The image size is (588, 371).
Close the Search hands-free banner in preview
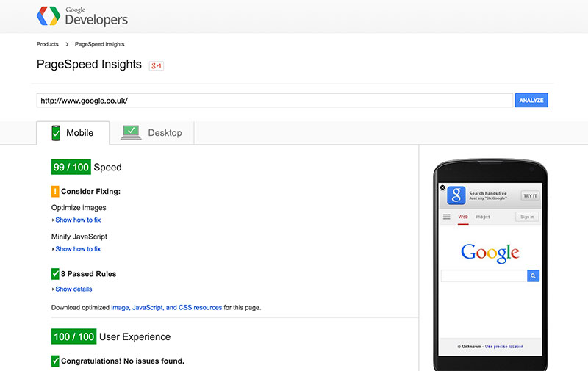tap(442, 187)
